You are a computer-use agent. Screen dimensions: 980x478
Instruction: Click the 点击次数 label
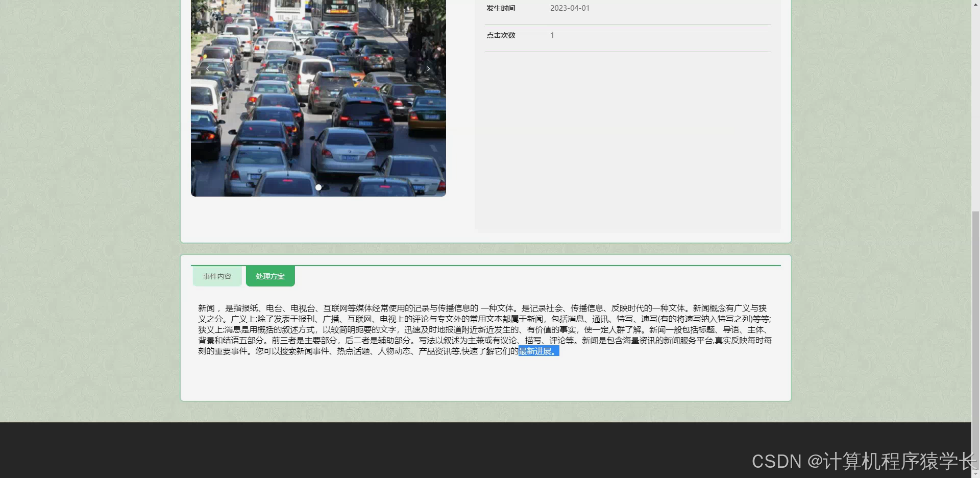tap(501, 35)
